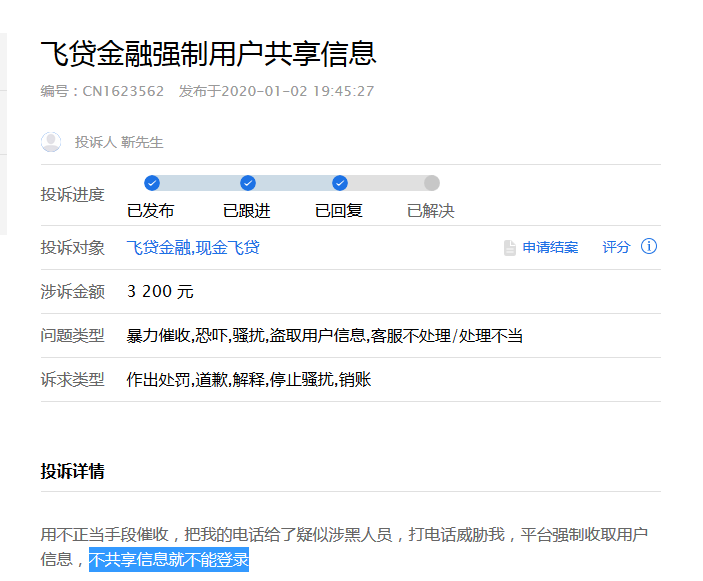Click the grey 已解决 progress dot
The image size is (703, 581).
point(432,183)
